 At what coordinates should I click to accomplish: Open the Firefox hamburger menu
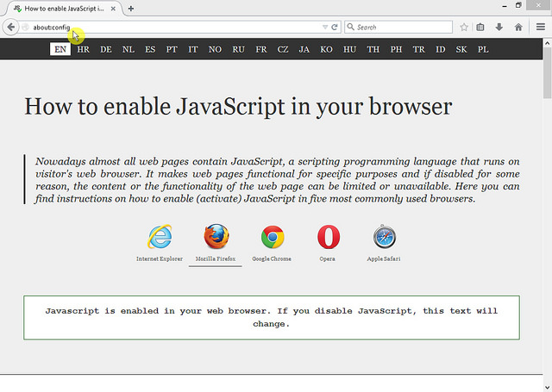pos(540,28)
